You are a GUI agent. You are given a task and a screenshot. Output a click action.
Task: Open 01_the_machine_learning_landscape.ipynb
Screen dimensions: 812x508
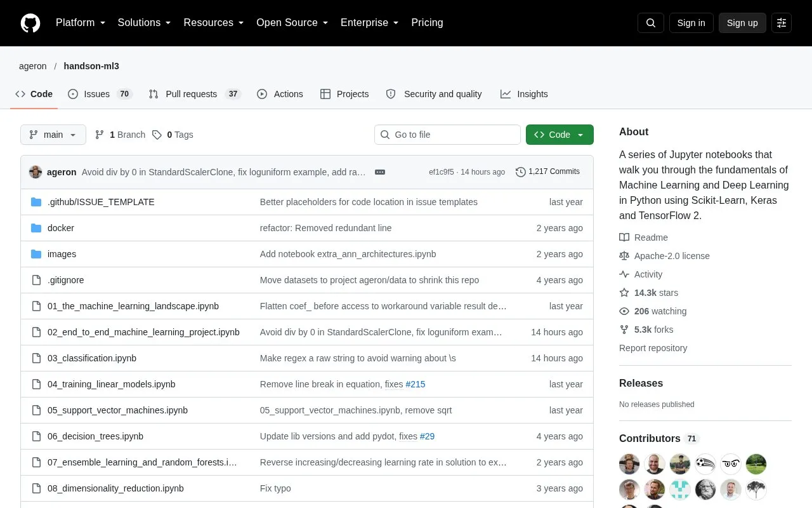(133, 306)
